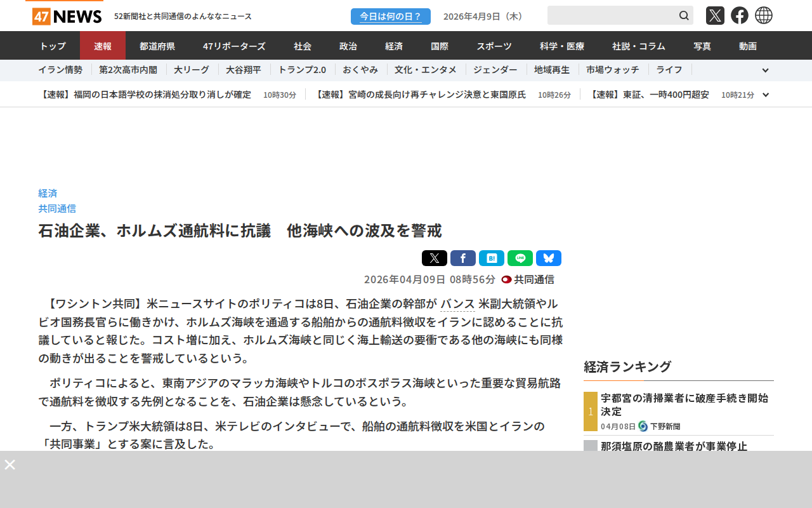Share article on X button
The image size is (812, 508).
pyautogui.click(x=435, y=258)
